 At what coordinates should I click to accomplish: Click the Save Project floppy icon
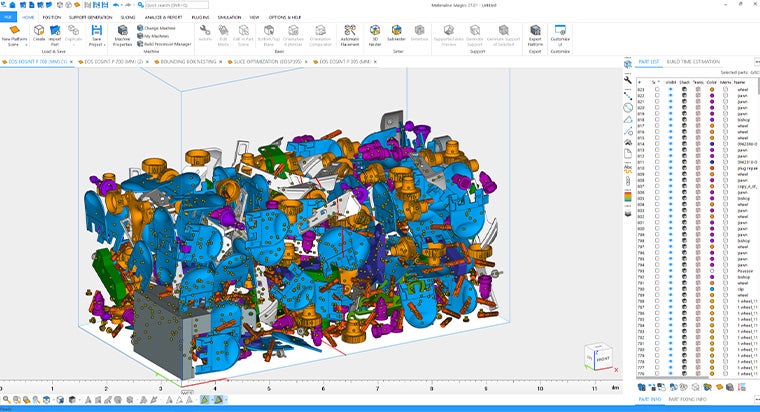pyautogui.click(x=96, y=30)
